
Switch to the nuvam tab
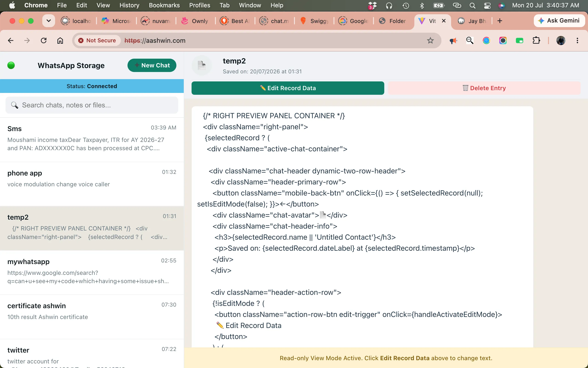(156, 21)
